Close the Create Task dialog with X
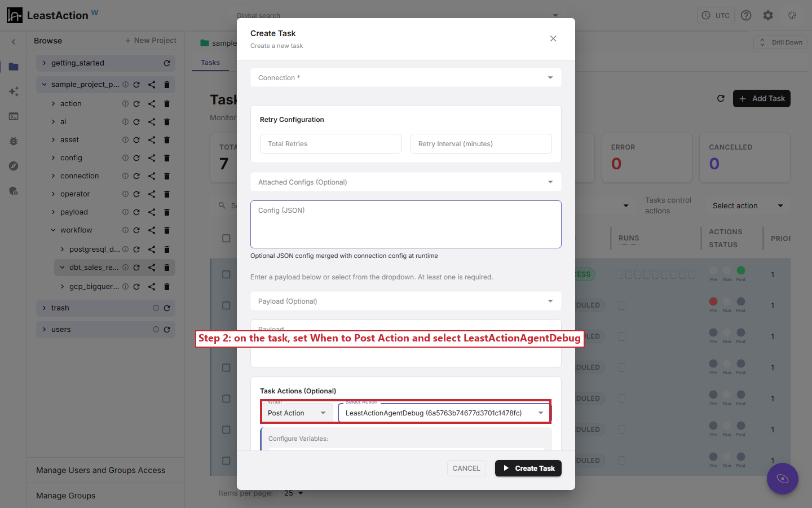The width and height of the screenshot is (812, 508). point(553,38)
